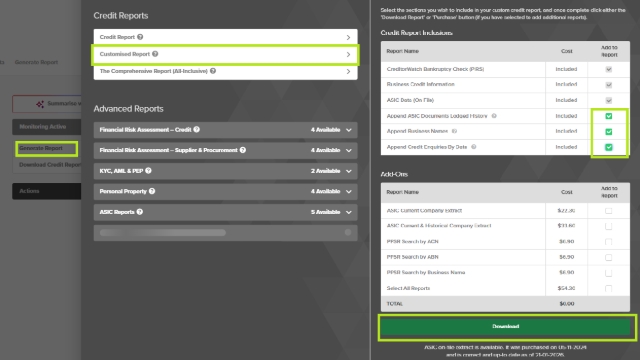640x360 pixels.
Task: Click the help icon next to Customised Report
Action: [x=155, y=54]
